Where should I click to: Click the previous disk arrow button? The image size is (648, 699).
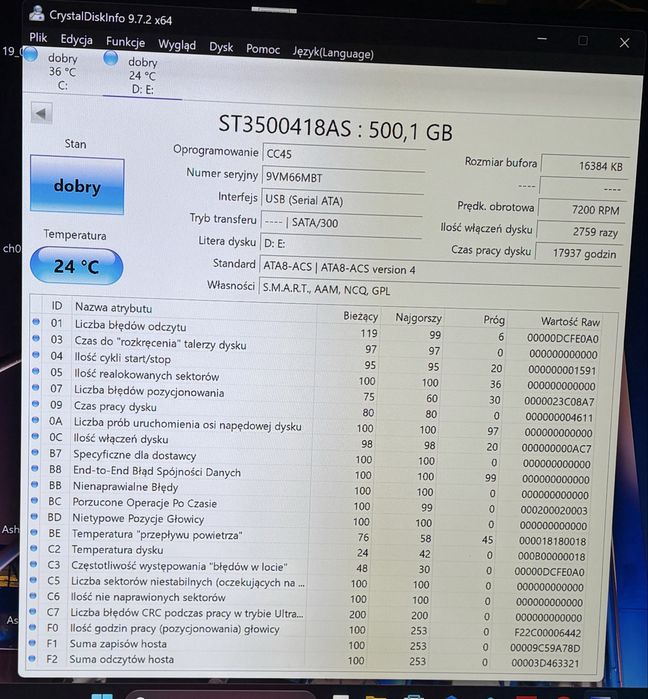tap(41, 113)
